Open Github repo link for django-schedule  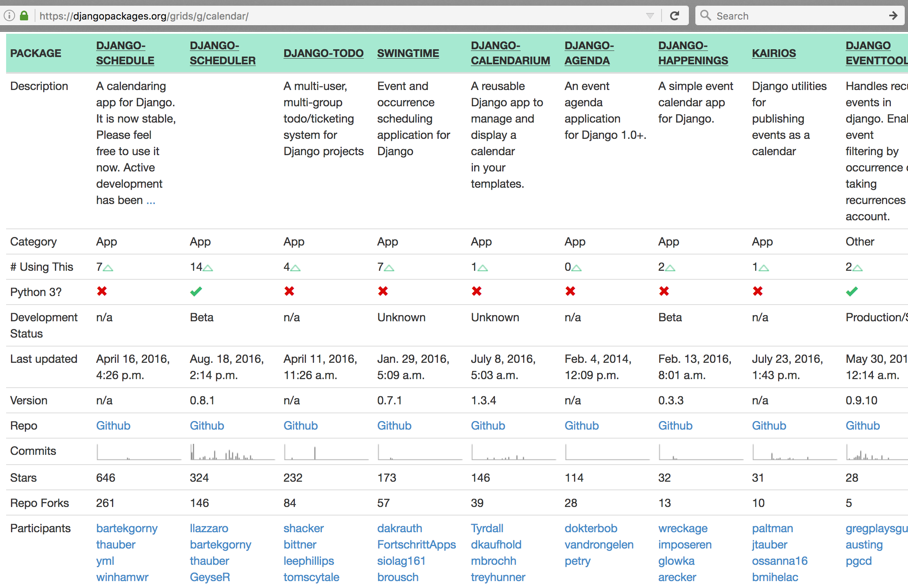point(113,426)
